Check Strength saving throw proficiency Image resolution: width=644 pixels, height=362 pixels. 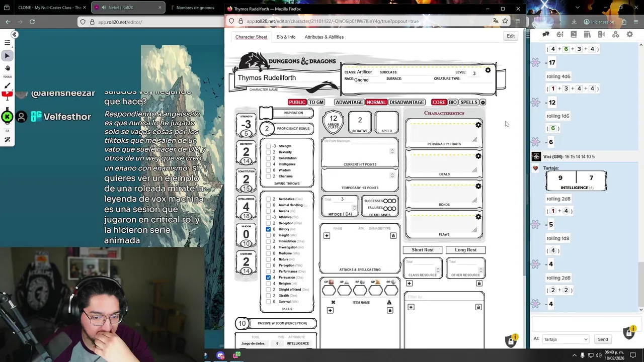pyautogui.click(x=268, y=146)
